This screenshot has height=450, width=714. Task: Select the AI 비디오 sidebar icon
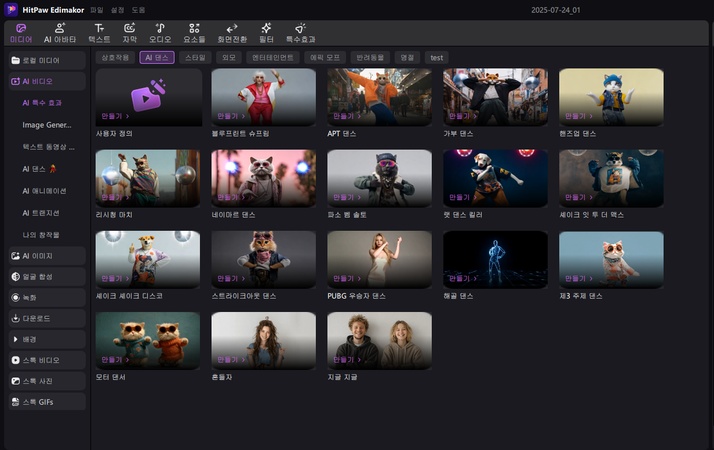point(15,81)
